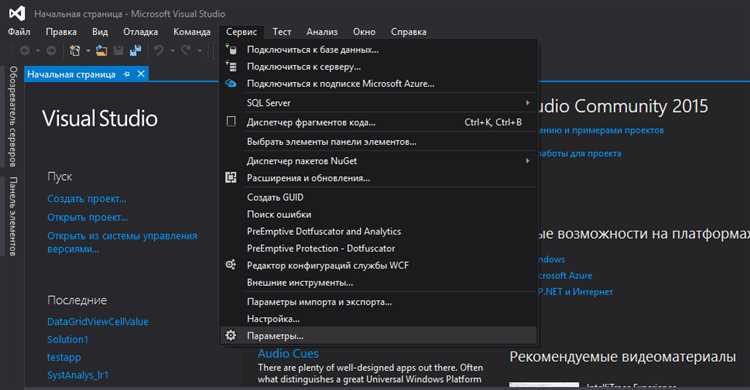Open recent project testapp
This screenshot has width=750, height=390.
(x=64, y=357)
